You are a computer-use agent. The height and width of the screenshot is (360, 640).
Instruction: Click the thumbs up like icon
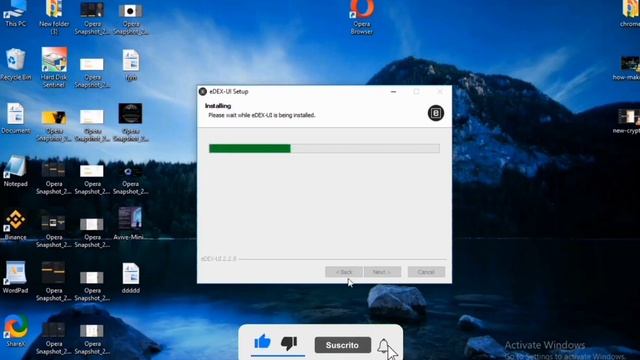point(262,342)
